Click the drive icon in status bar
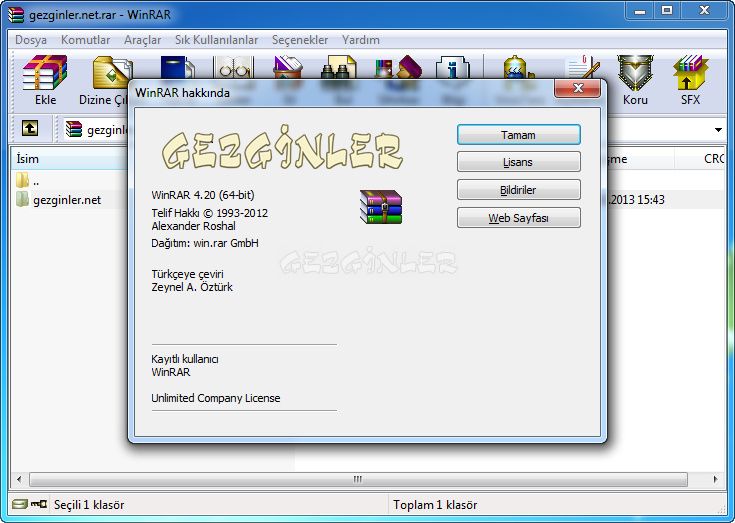735x523 pixels. tap(20, 504)
